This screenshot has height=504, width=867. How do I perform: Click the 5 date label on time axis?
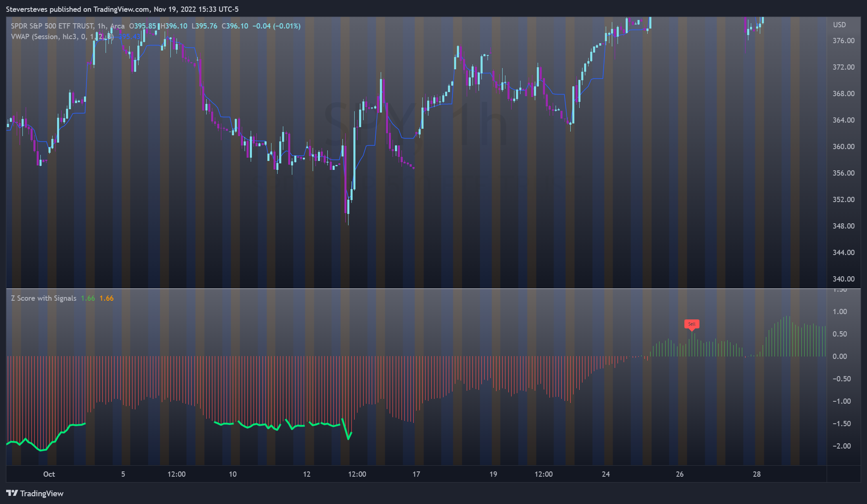coord(123,474)
